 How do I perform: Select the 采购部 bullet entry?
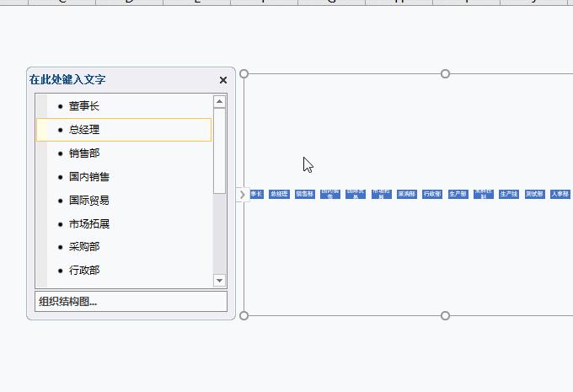coord(124,247)
